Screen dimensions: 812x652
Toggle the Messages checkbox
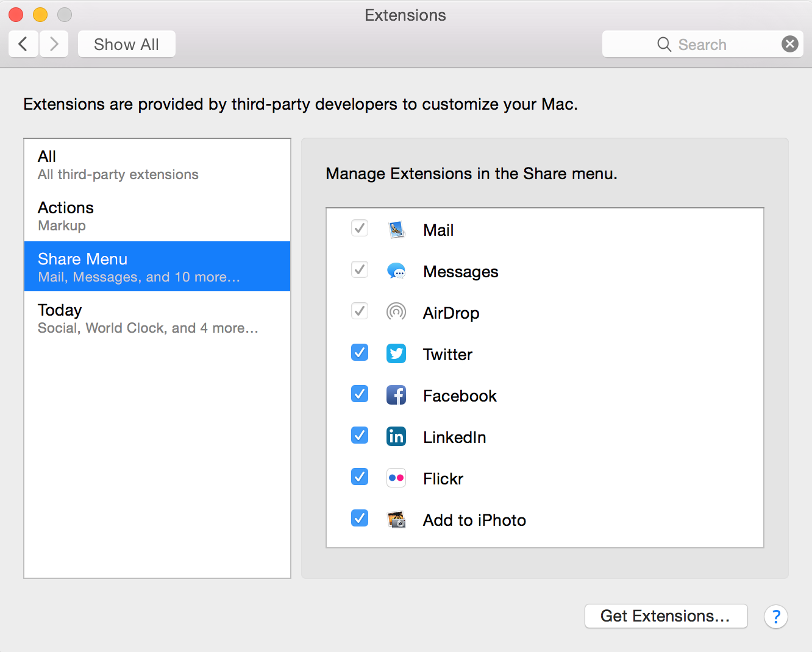[360, 270]
